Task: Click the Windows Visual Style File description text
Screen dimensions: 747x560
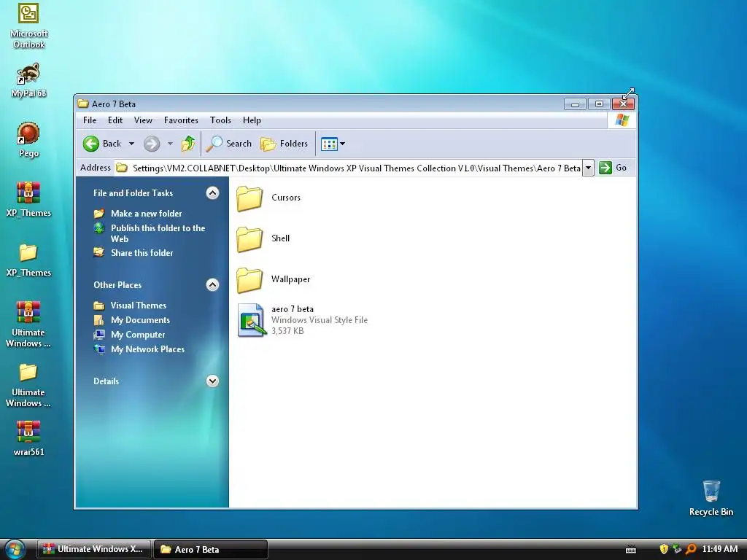Action: coord(320,320)
